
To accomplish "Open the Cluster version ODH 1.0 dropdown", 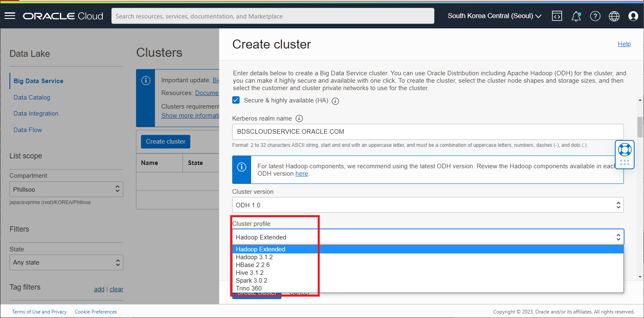I will pyautogui.click(x=428, y=205).
